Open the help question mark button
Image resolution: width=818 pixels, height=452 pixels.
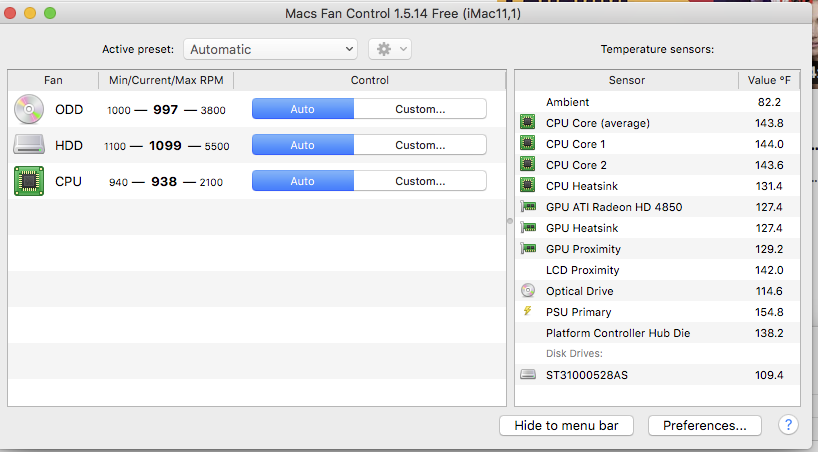coord(788,425)
